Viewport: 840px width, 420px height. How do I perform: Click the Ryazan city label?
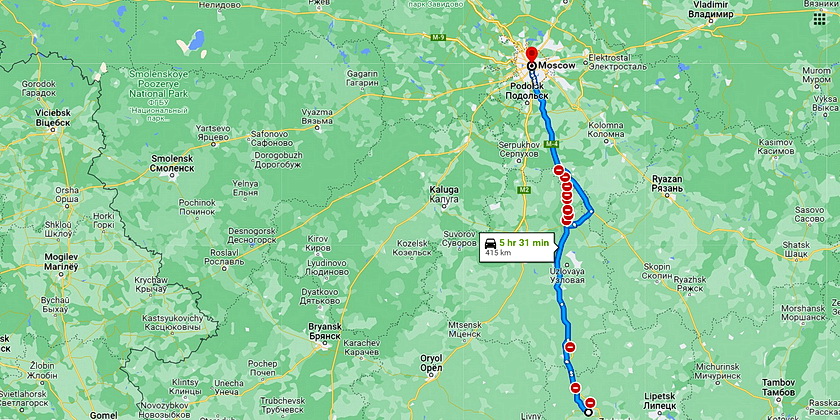[667, 184]
